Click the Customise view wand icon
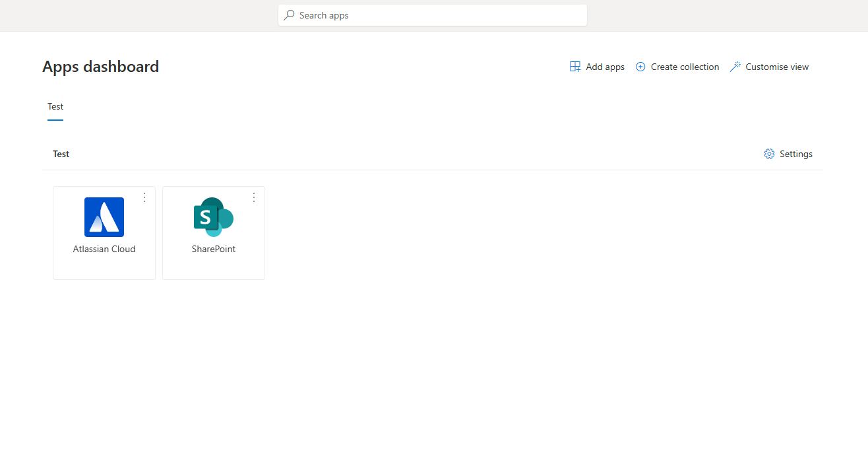Image resolution: width=868 pixels, height=464 pixels. click(x=735, y=67)
